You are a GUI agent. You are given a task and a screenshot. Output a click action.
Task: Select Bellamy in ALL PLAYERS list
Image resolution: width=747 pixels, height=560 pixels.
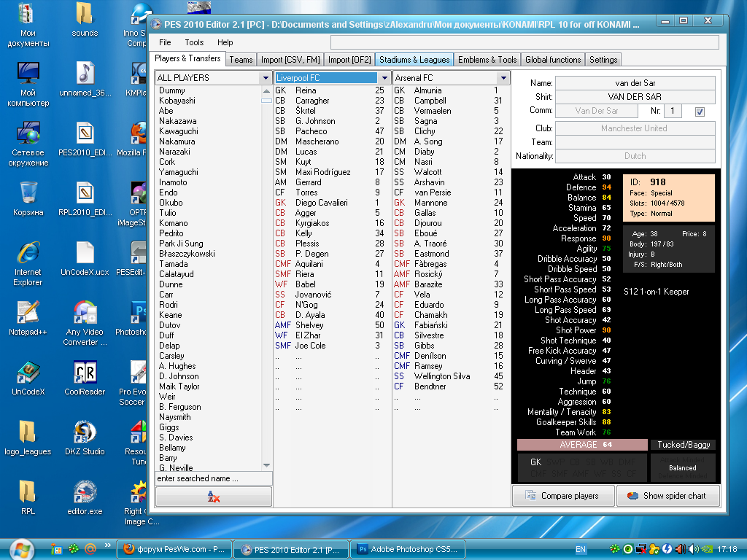tap(208, 448)
